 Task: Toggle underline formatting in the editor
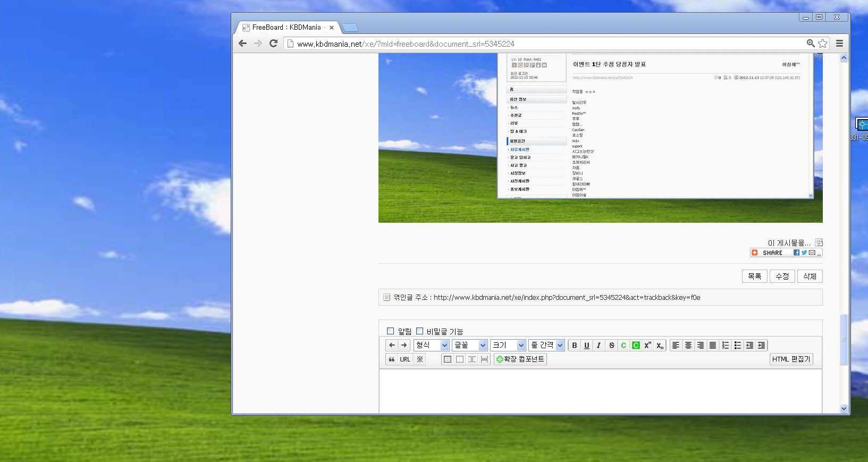coord(587,346)
